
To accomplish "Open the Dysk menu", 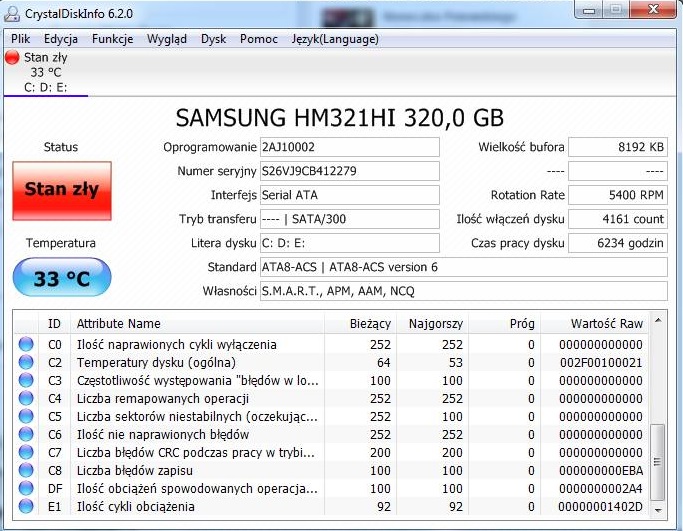I will pyautogui.click(x=213, y=39).
